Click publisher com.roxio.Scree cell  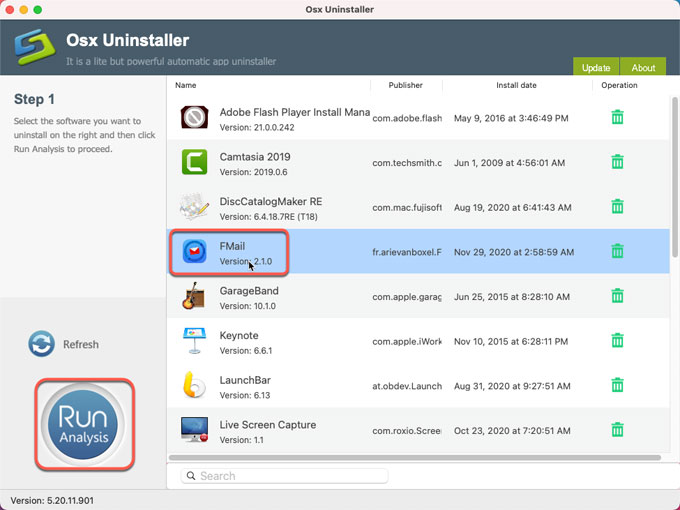(x=407, y=431)
